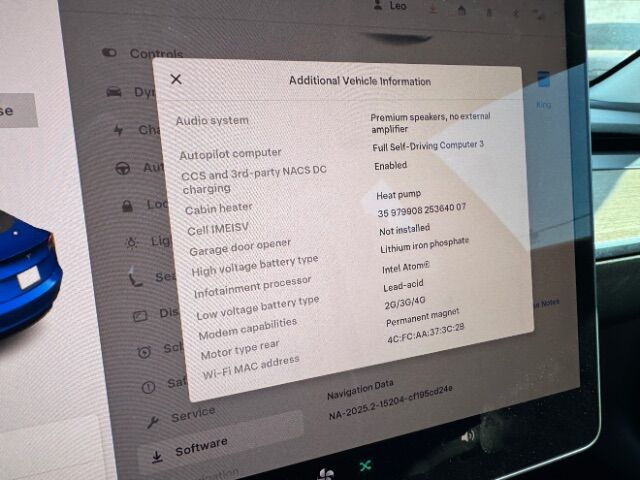Screen dimensions: 640x480
Task: Tap 'Full Self-Driving Computer 3' value
Action: [428, 145]
